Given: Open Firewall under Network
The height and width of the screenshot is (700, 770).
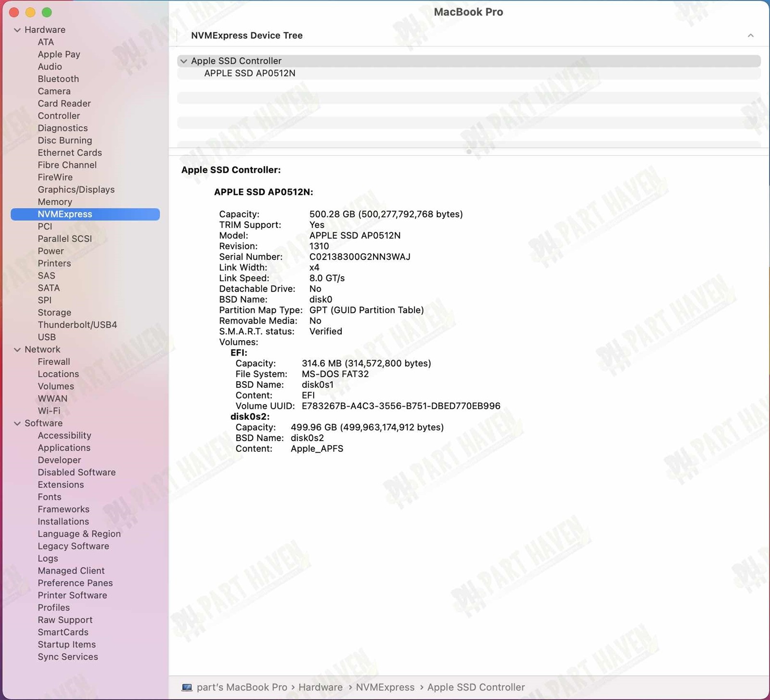Looking at the screenshot, I should point(53,362).
